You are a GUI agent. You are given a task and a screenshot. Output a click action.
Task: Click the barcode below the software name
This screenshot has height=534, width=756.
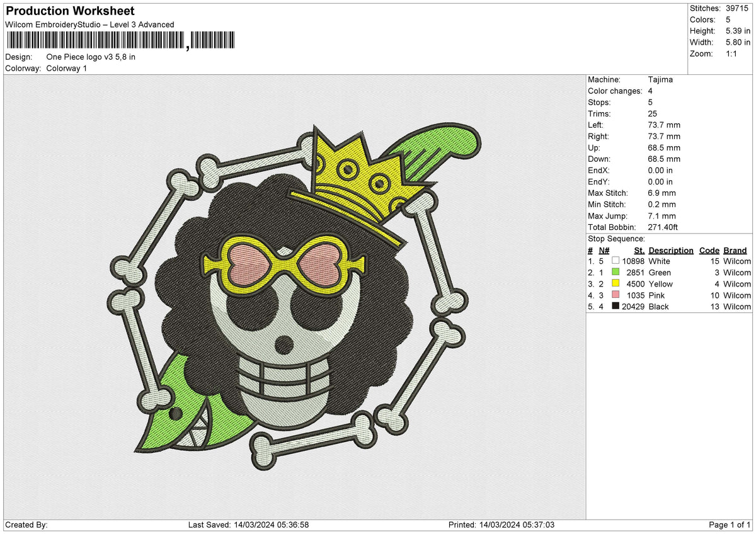(120, 42)
